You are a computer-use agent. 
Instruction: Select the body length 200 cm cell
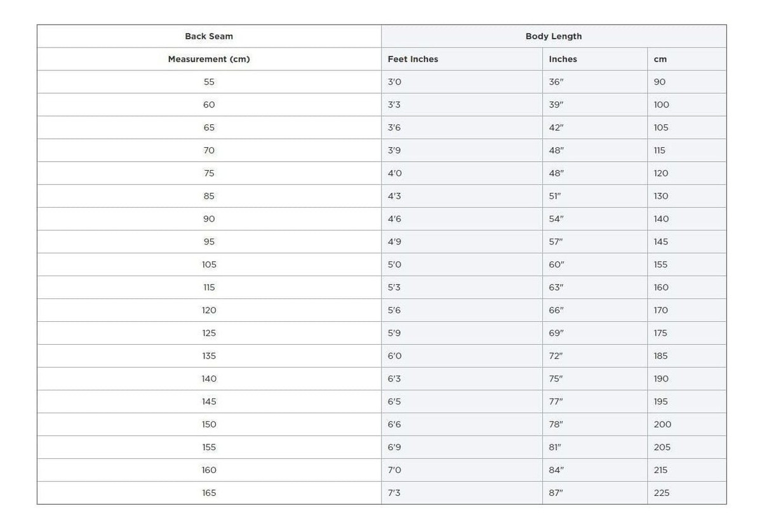tap(662, 425)
